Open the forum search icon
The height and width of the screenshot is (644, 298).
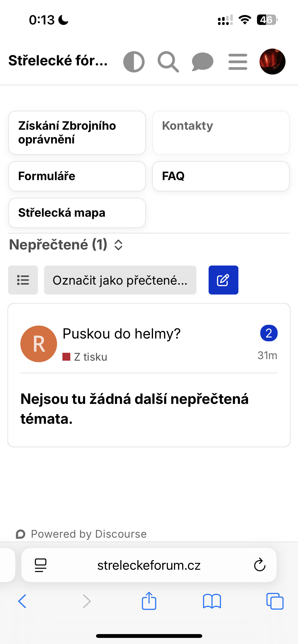[168, 62]
